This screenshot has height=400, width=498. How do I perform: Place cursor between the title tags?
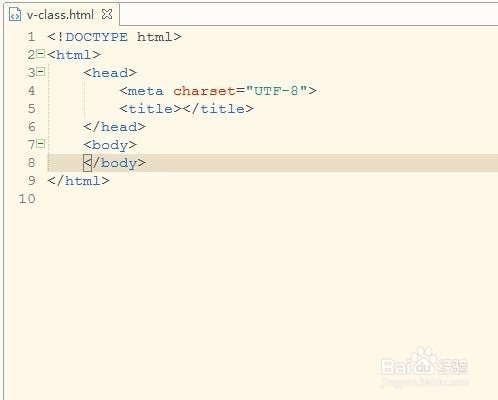coord(182,109)
